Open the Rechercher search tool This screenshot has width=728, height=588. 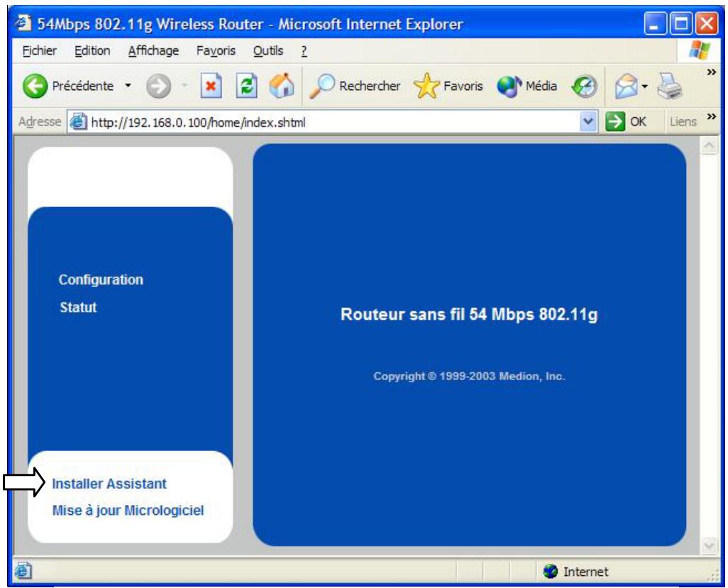tap(355, 87)
